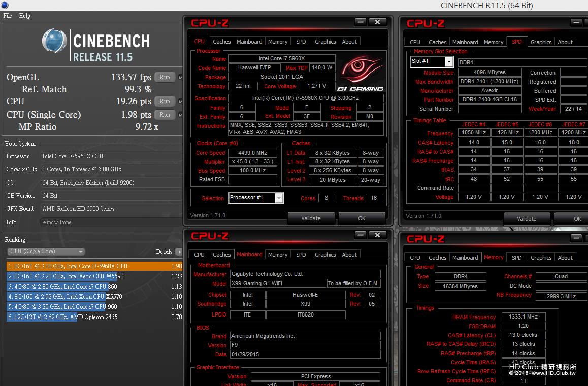Minimize the top-left CPU-Z window
588x386 pixels.
coord(361,22)
